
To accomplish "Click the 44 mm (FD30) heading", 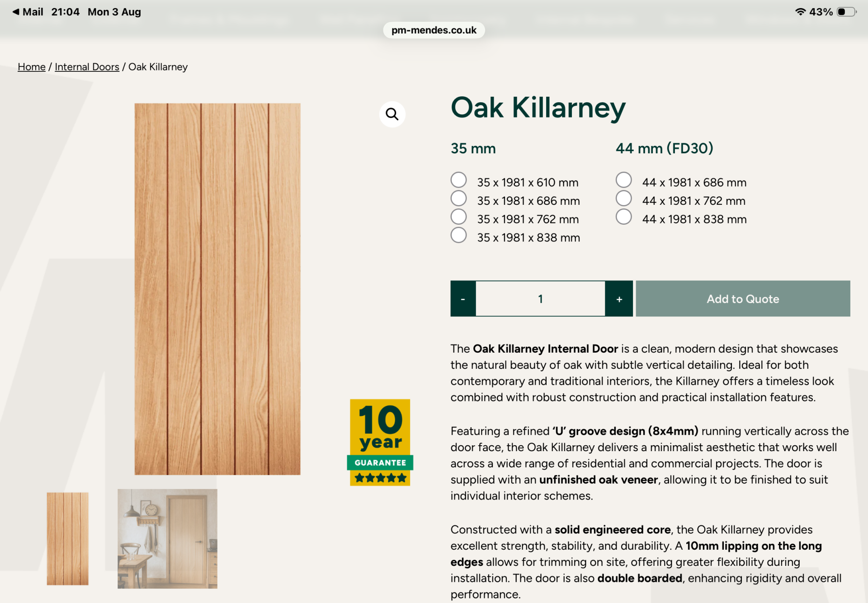I will coord(665,148).
